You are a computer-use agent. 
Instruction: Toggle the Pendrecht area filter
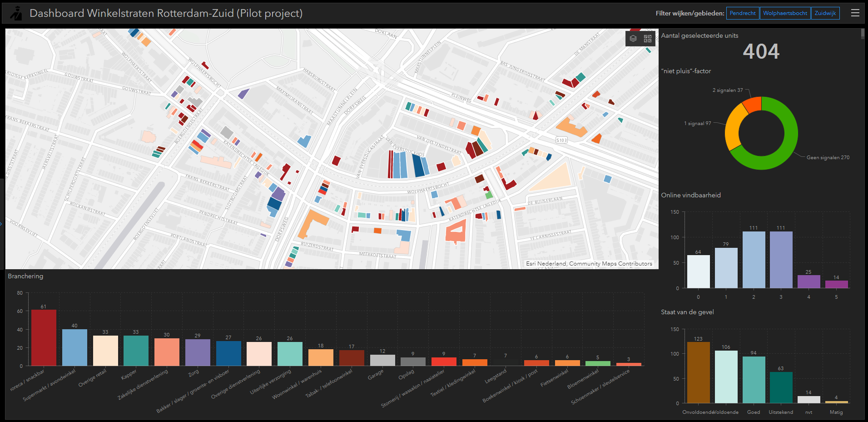coord(742,13)
